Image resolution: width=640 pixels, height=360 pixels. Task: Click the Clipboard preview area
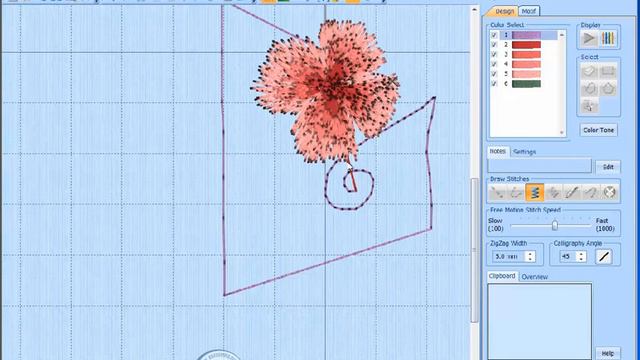539,321
